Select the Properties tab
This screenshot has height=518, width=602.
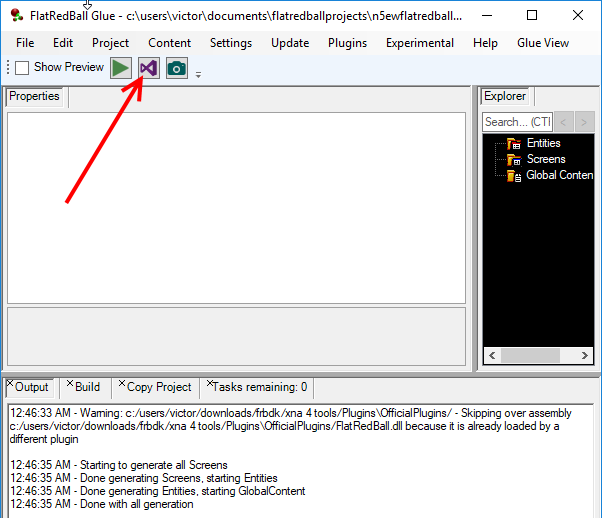(x=34, y=96)
